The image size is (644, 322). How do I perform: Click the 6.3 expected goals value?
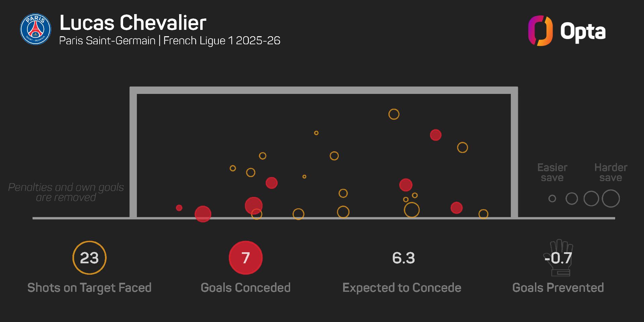(404, 258)
